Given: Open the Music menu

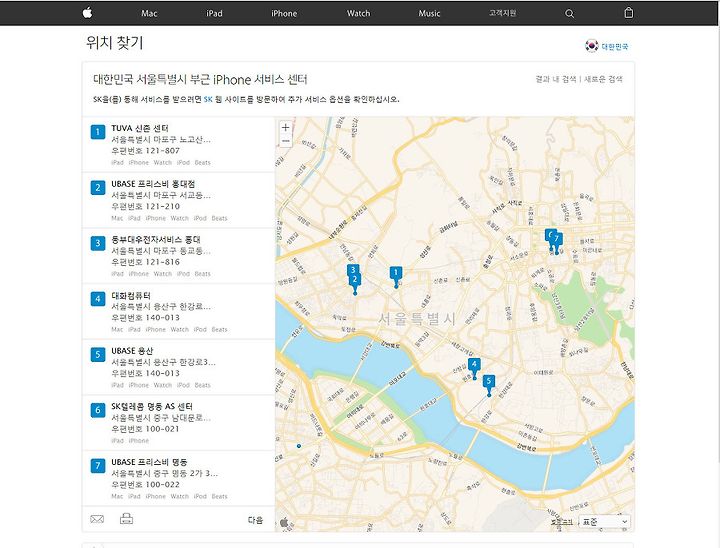Looking at the screenshot, I should 429,13.
